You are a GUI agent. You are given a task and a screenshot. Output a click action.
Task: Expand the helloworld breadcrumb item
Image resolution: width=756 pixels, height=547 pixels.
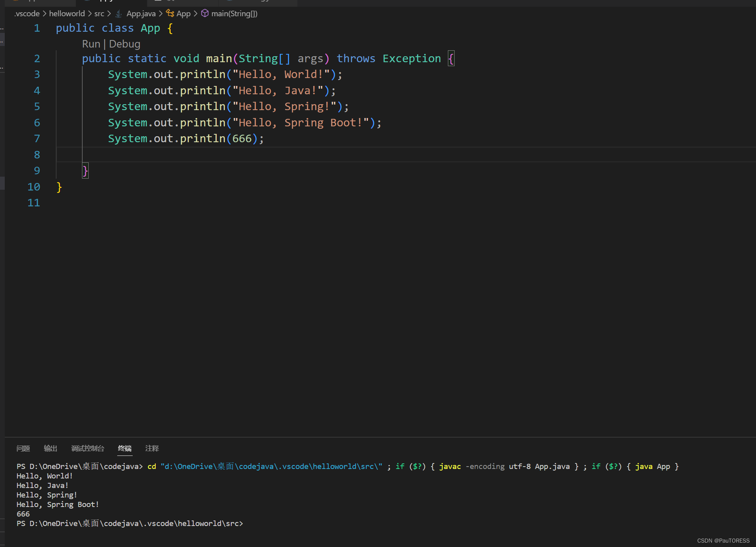coord(67,13)
